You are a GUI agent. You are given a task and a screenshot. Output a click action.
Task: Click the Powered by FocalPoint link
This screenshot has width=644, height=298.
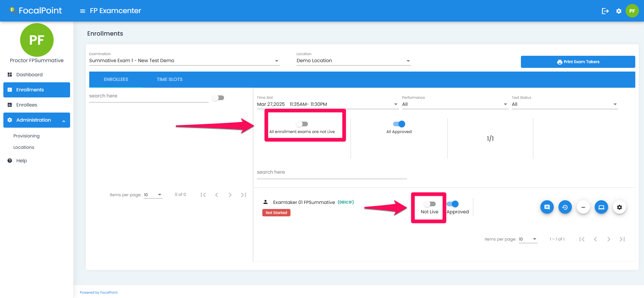(x=99, y=293)
